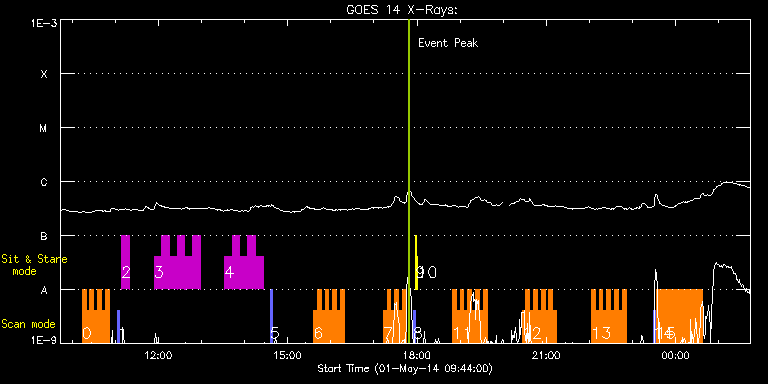Click the 'Scan mode' label
Image resolution: width=768 pixels, height=384 pixels.
[x=28, y=324]
